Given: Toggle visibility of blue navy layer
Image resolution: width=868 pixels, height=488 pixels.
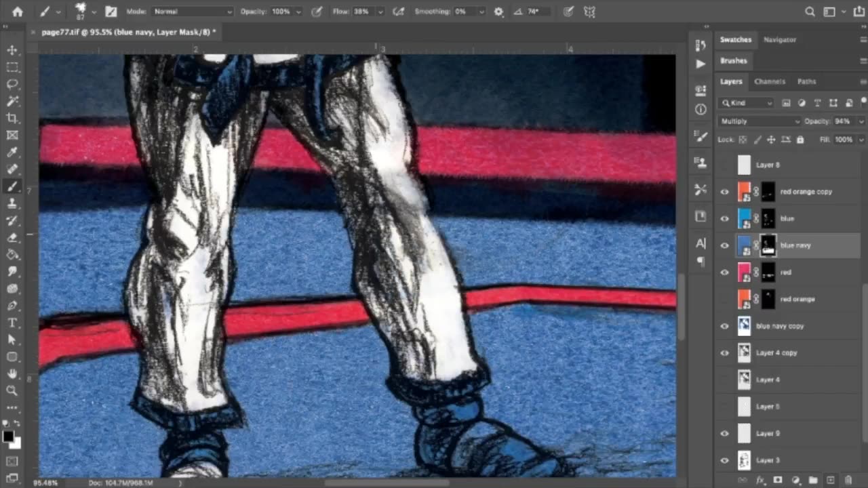Looking at the screenshot, I should tap(724, 245).
